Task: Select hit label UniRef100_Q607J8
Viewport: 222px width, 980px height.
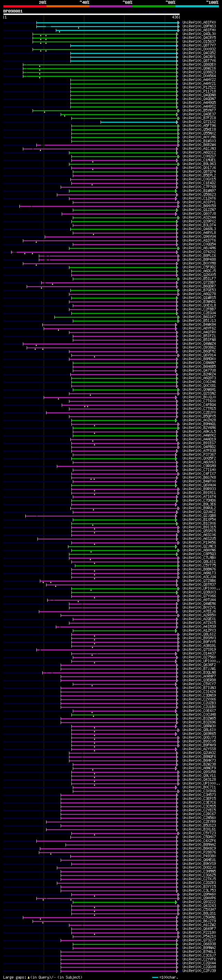Action: coord(199,214)
